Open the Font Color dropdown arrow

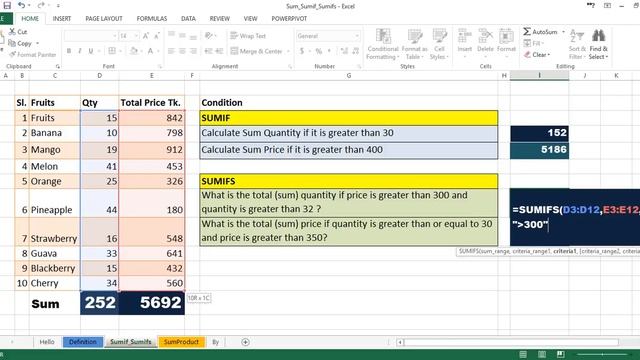click(158, 51)
